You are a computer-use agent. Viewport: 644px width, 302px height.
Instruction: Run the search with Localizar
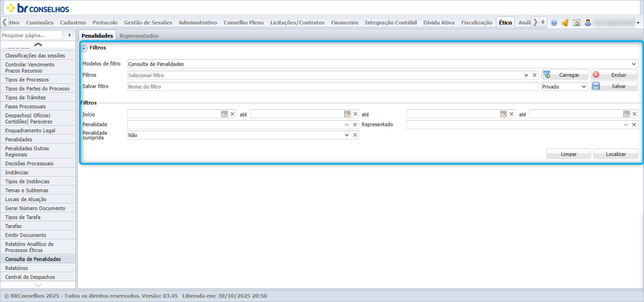tap(616, 154)
